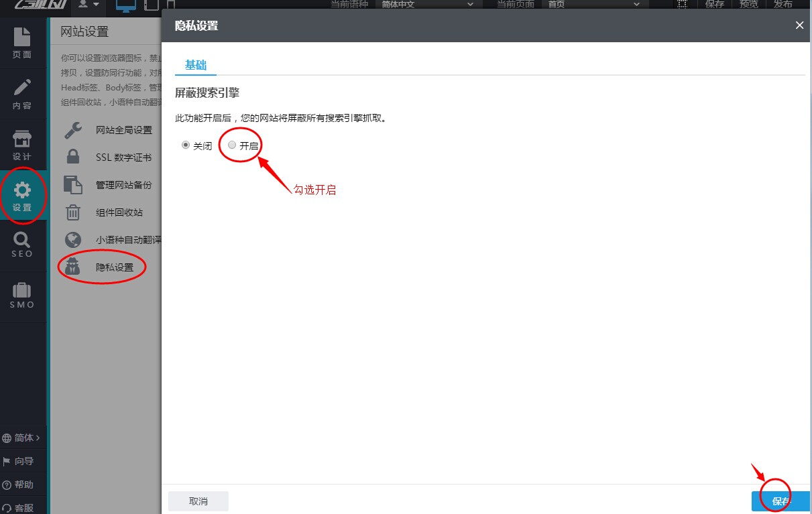The width and height of the screenshot is (812, 514).
Task: Open the 设计 design panel
Action: pyautogui.click(x=22, y=145)
